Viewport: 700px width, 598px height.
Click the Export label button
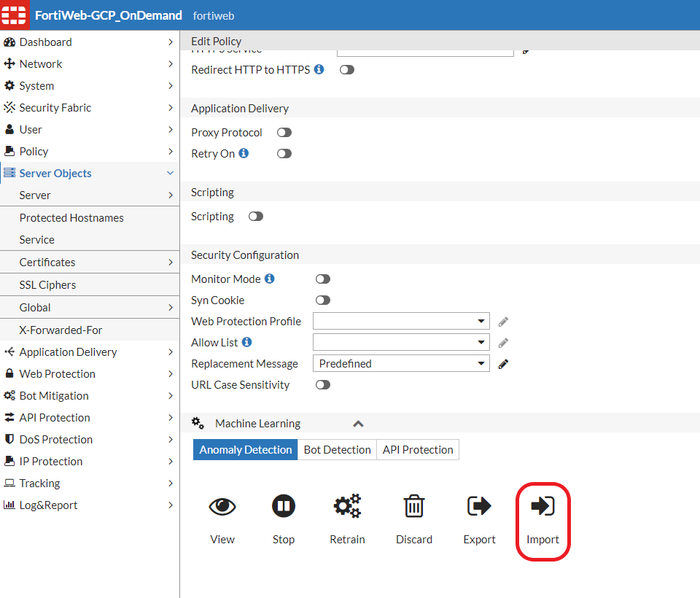click(480, 540)
